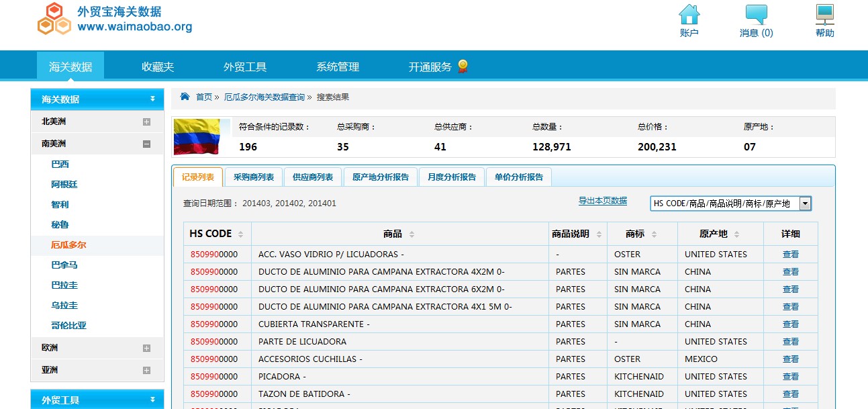Switch to the 月度分析报告 tab
Image resolution: width=868 pixels, height=409 pixels.
click(x=452, y=177)
